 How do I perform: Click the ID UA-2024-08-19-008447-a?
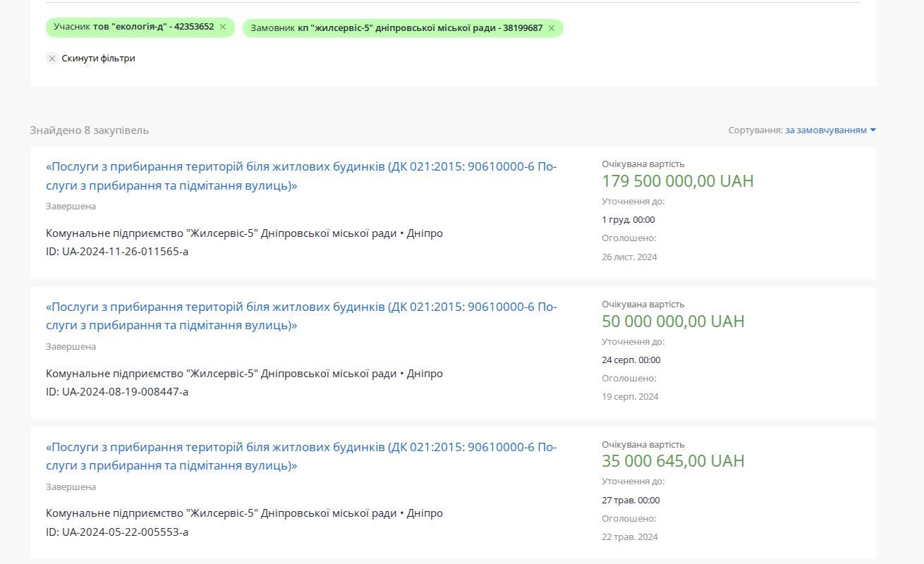pyautogui.click(x=117, y=392)
